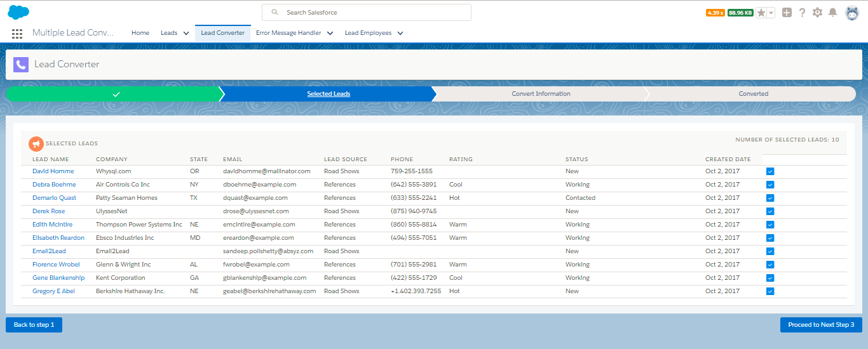Add page to favorites with star icon
The image size is (868, 349).
tap(761, 13)
